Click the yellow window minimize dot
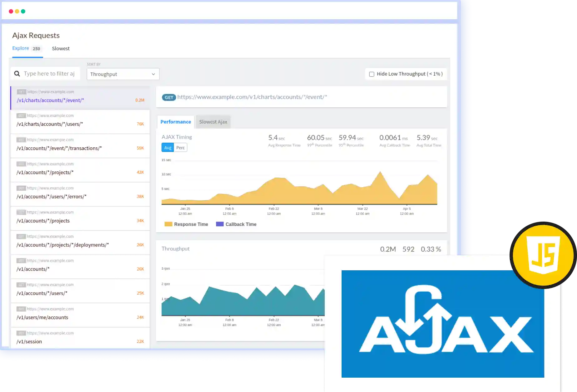This screenshot has height=392, width=577. tap(17, 11)
